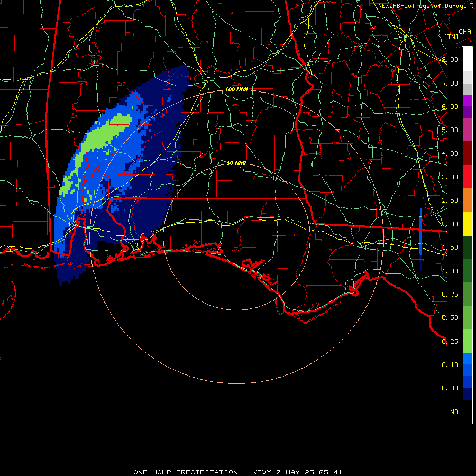Image resolution: width=476 pixels, height=476 pixels.
Task: Select the 7.00 legend value
Action: [450, 83]
